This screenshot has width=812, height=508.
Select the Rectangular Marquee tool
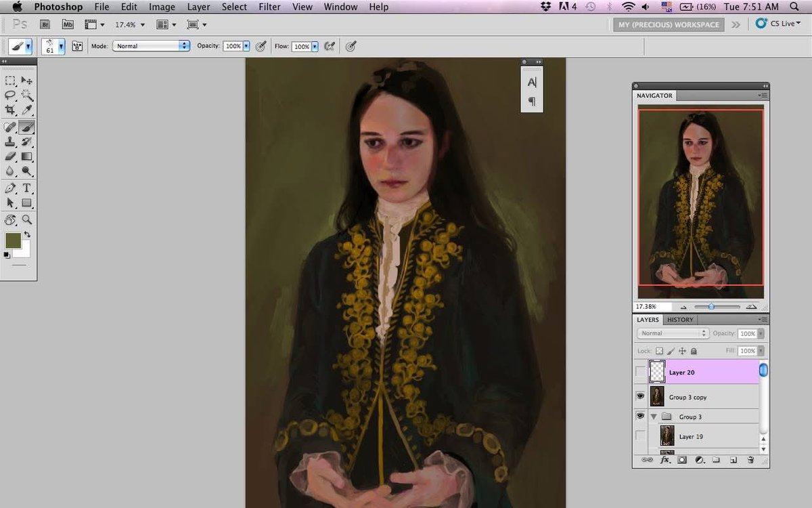(10, 81)
